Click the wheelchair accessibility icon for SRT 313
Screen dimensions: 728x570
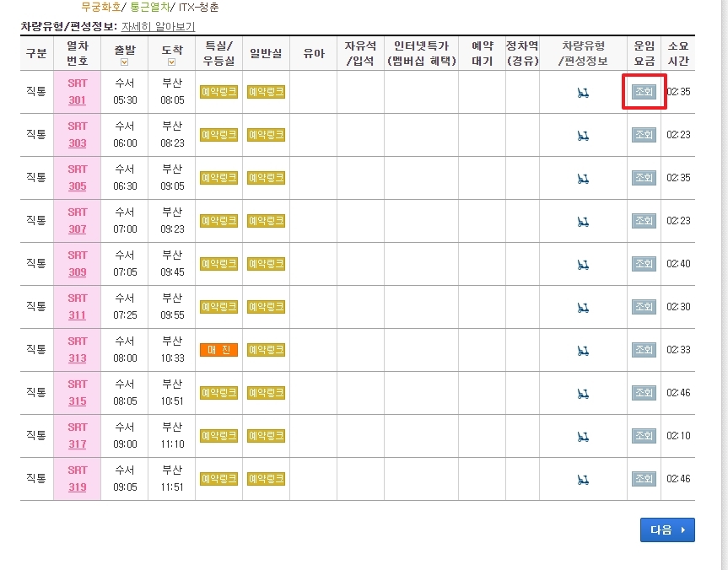[x=582, y=350]
